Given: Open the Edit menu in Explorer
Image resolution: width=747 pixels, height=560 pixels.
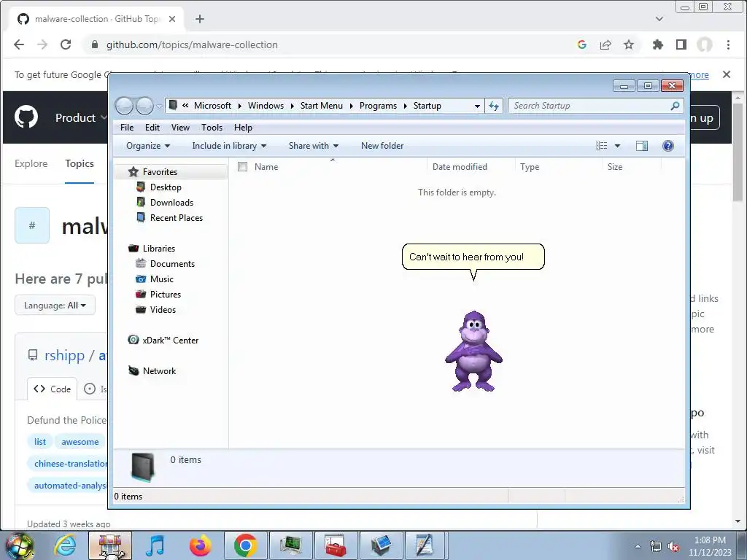Looking at the screenshot, I should tap(152, 128).
